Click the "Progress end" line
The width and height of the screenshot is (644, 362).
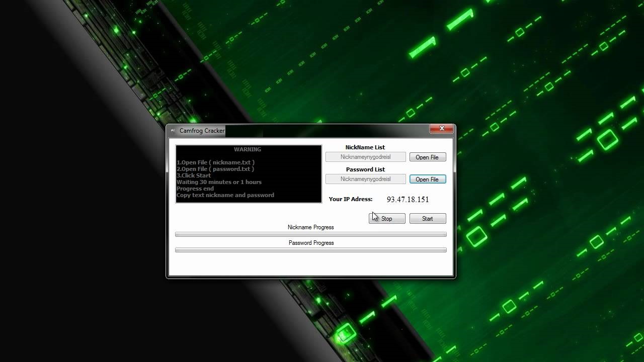coord(195,189)
